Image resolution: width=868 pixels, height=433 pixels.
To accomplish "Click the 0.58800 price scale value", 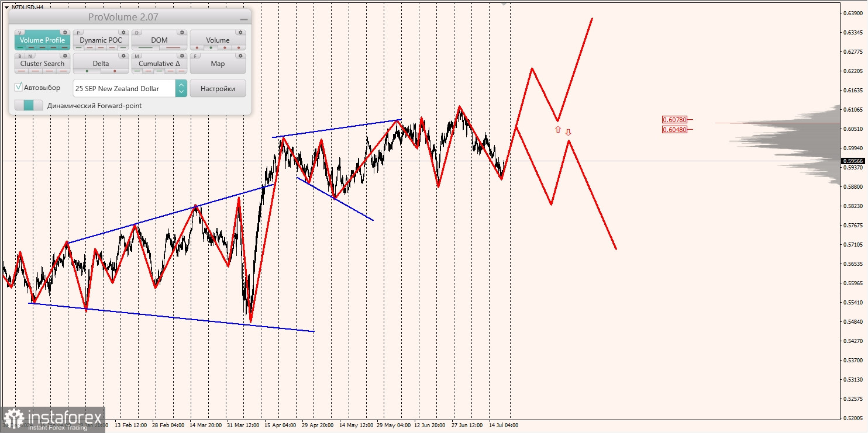I will tap(855, 186).
